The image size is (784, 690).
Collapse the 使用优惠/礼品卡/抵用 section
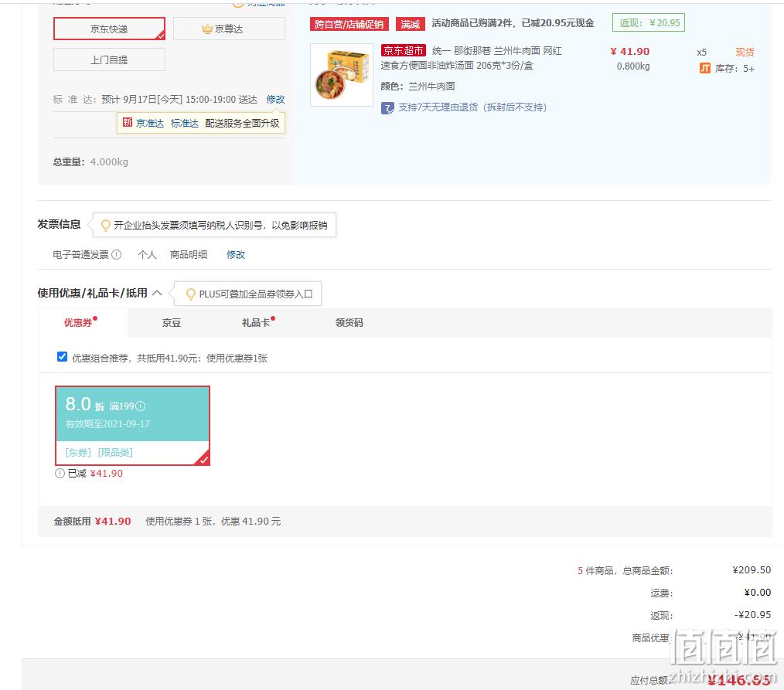(157, 293)
